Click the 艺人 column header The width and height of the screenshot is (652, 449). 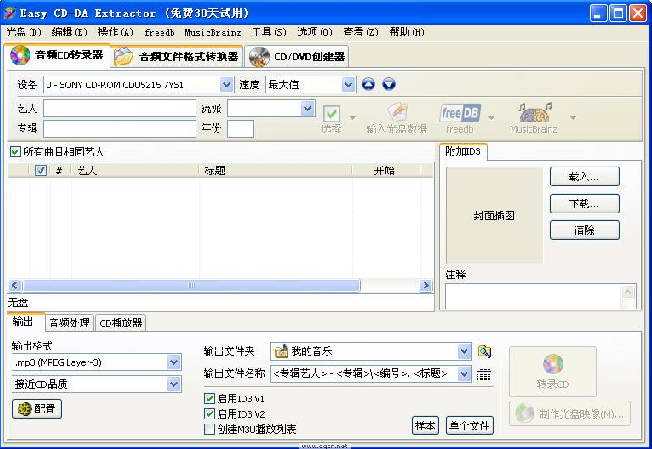click(x=135, y=170)
